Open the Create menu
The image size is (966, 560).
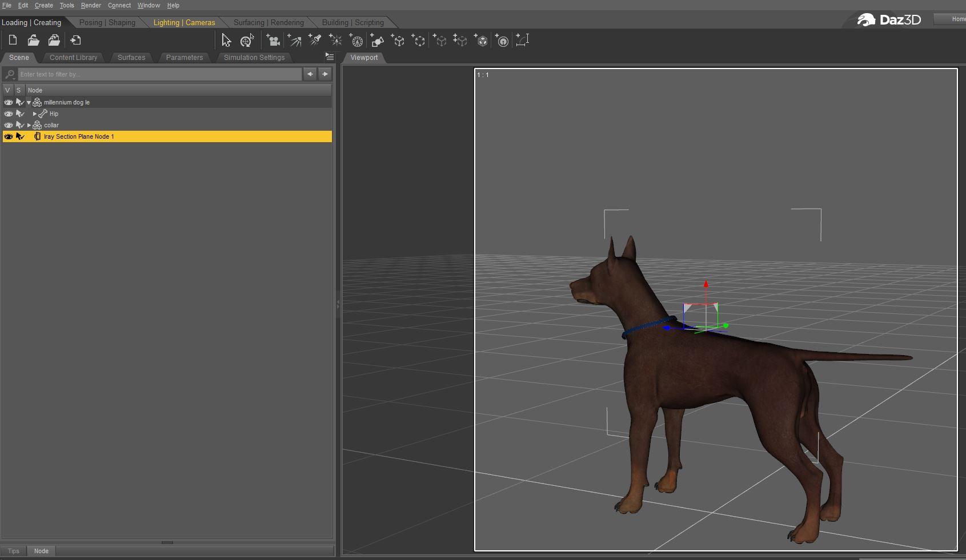coord(44,5)
